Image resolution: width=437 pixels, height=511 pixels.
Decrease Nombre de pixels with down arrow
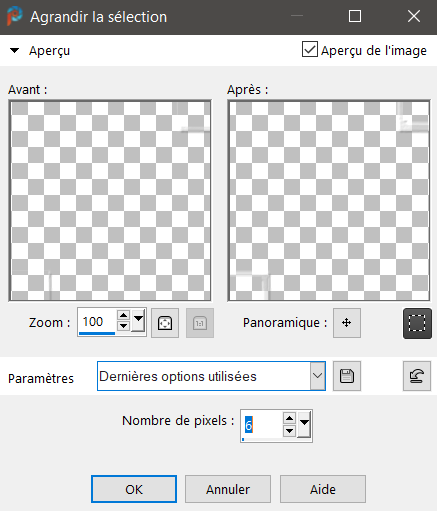point(290,431)
